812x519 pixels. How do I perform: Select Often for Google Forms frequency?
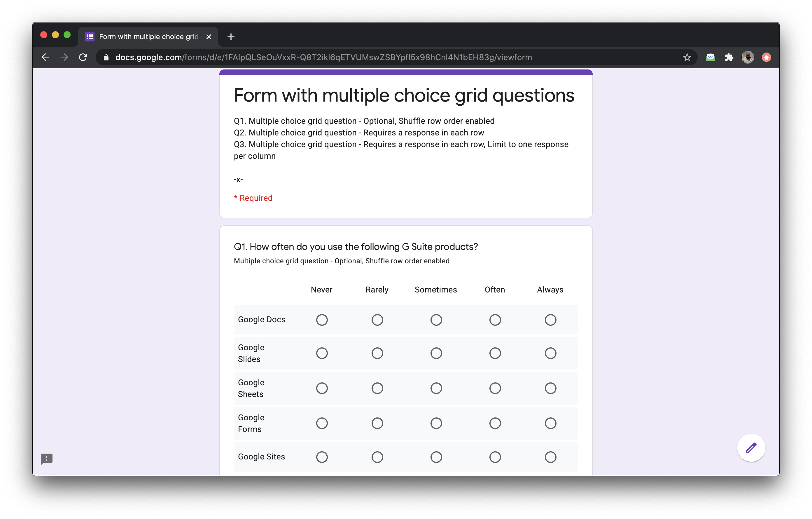pos(494,422)
